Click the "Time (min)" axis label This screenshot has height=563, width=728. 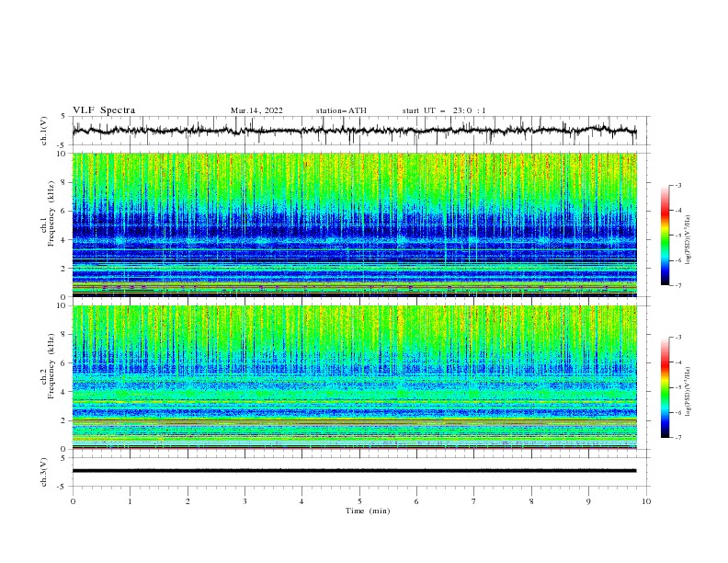point(368,511)
